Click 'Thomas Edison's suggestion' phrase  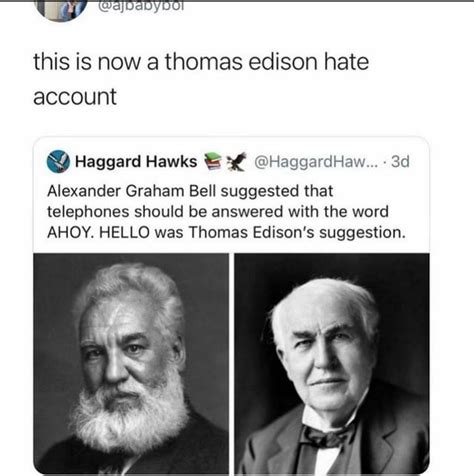[297, 233]
